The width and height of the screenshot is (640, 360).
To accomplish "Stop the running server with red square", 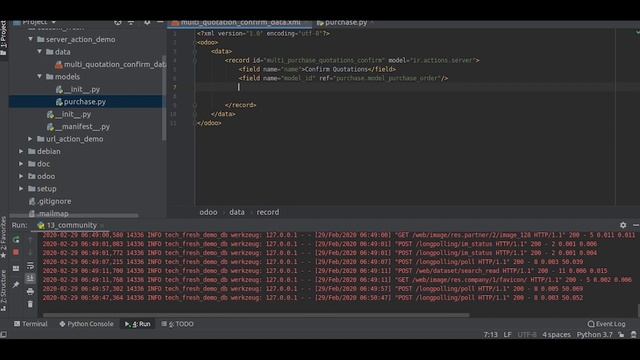I will pyautogui.click(x=16, y=252).
